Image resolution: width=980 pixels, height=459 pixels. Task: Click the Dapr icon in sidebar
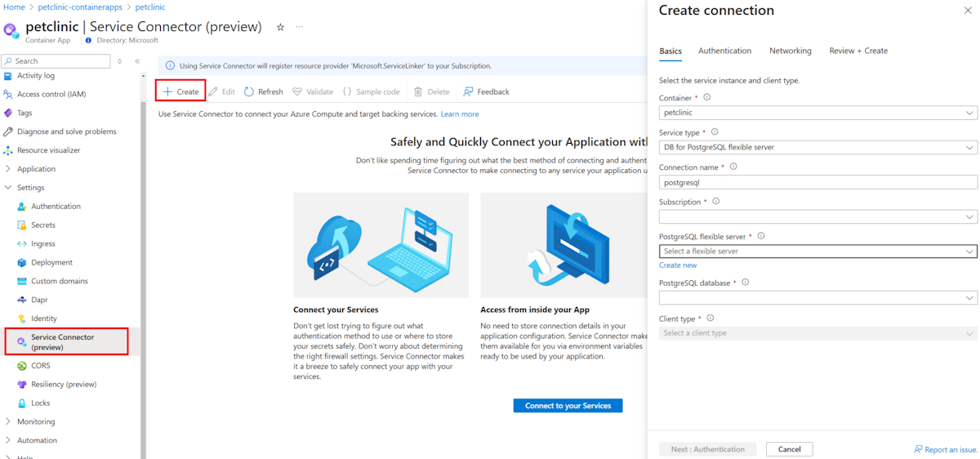tap(22, 300)
